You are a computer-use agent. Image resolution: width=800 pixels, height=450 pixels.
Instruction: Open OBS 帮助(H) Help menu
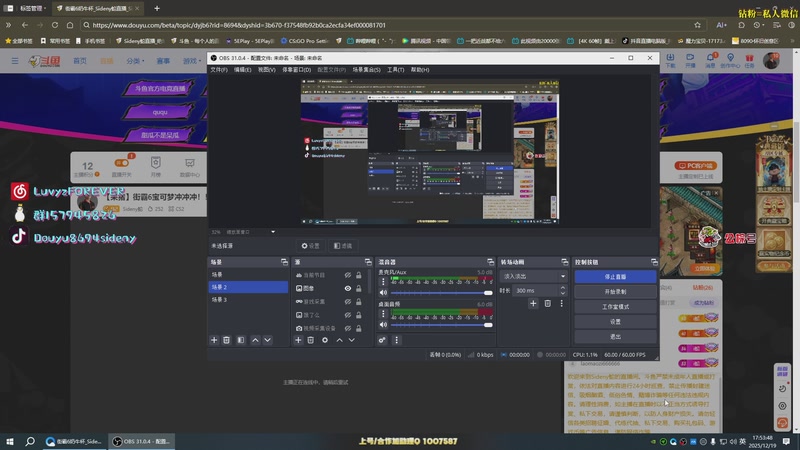[x=420, y=69]
